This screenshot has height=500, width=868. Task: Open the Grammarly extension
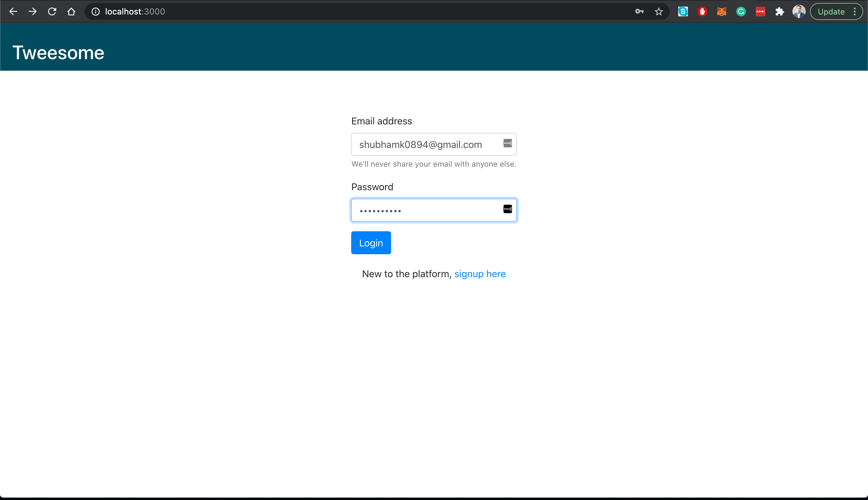point(741,12)
